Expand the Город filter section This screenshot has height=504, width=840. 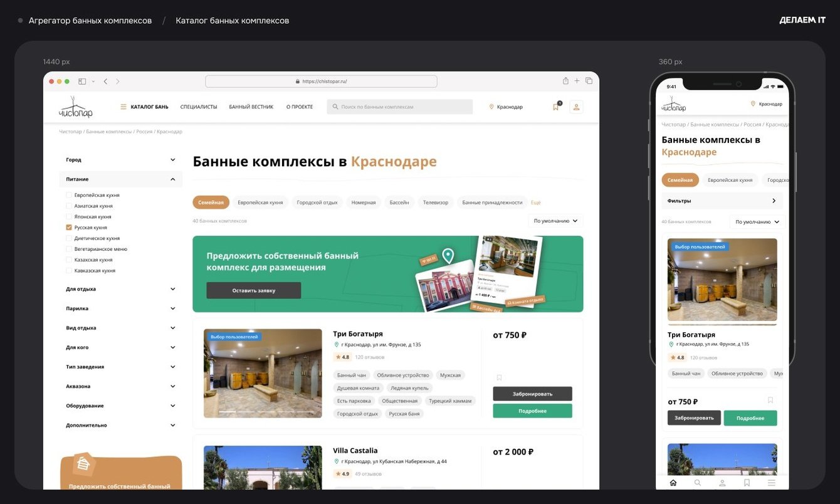pyautogui.click(x=120, y=160)
